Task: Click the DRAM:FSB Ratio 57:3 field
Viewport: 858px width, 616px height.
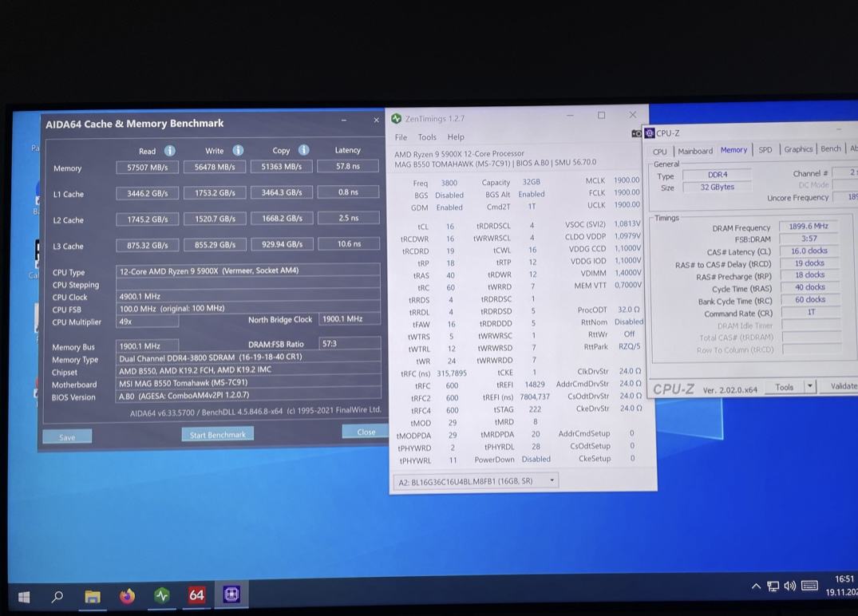Action: click(349, 344)
